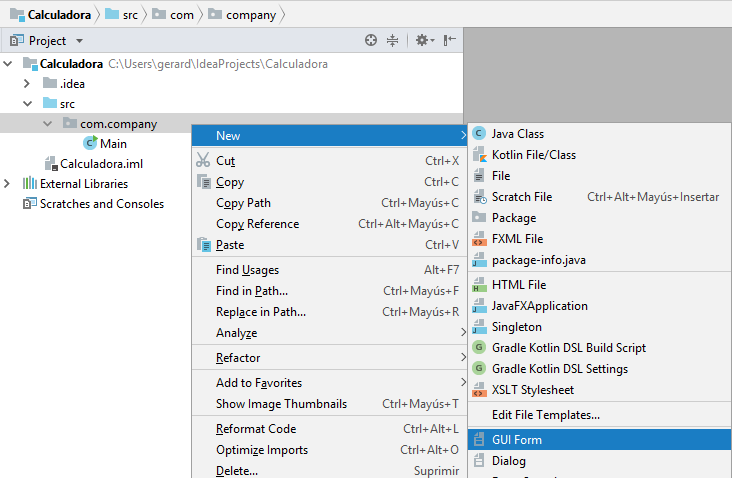Click the collapse all icon in Project panel
732x478 pixels.
392,41
